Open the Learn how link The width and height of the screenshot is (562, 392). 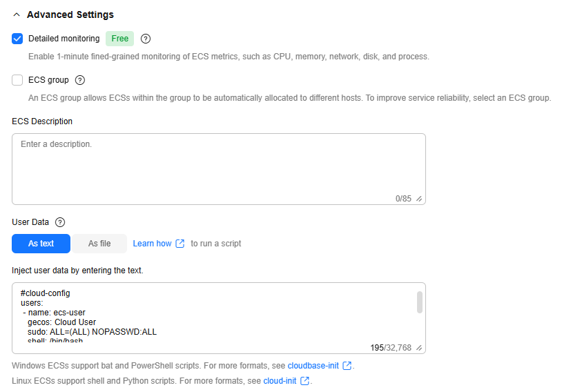tap(153, 244)
